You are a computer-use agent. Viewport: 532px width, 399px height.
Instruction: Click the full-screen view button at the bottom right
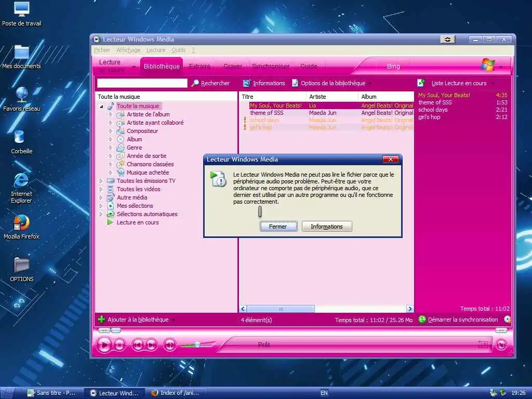[x=483, y=345]
